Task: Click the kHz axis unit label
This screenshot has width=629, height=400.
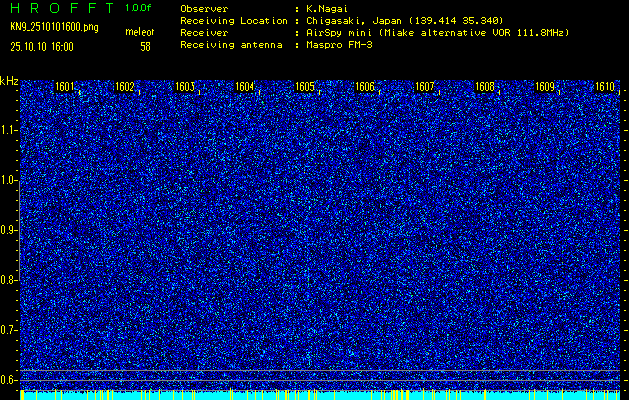Action: (x=9, y=80)
